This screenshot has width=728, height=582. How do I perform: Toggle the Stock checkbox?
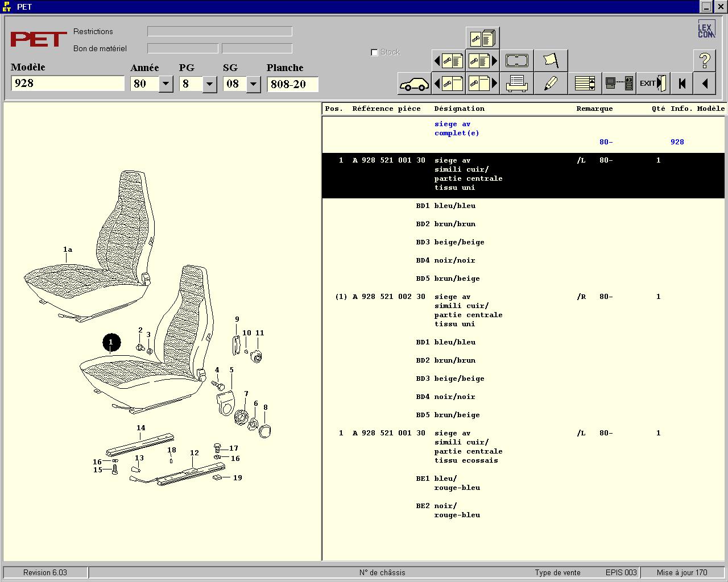tap(374, 52)
